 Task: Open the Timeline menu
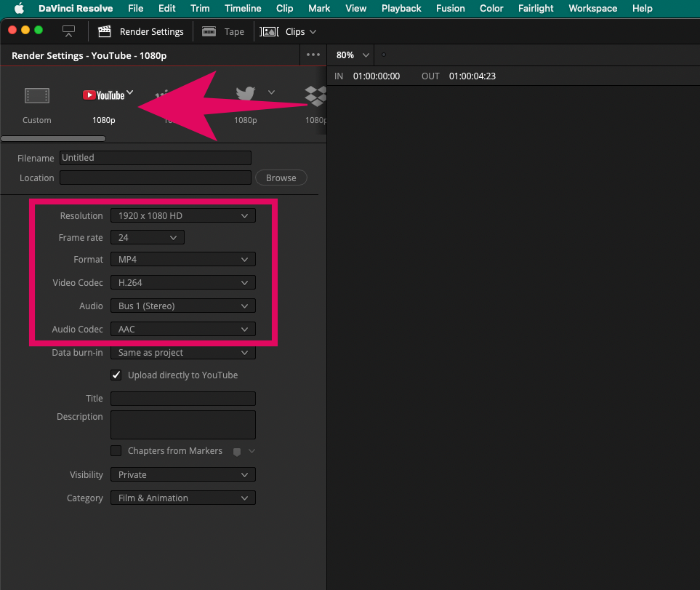coord(243,9)
